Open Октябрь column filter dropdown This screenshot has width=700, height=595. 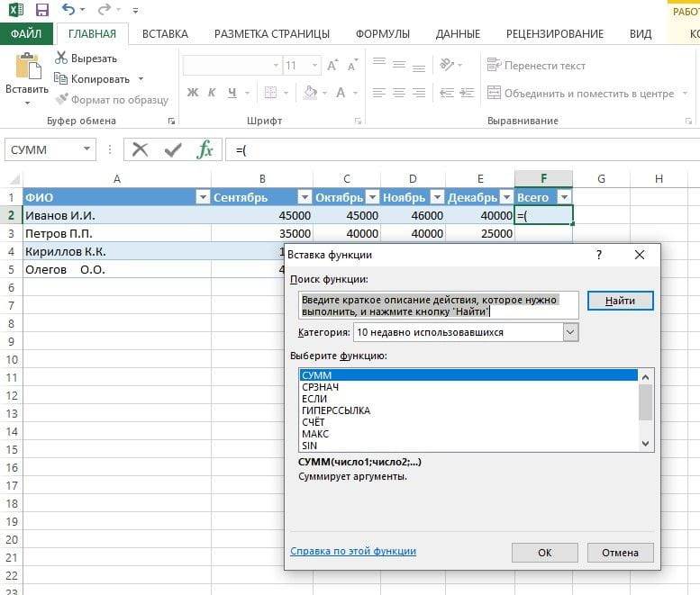(x=372, y=197)
